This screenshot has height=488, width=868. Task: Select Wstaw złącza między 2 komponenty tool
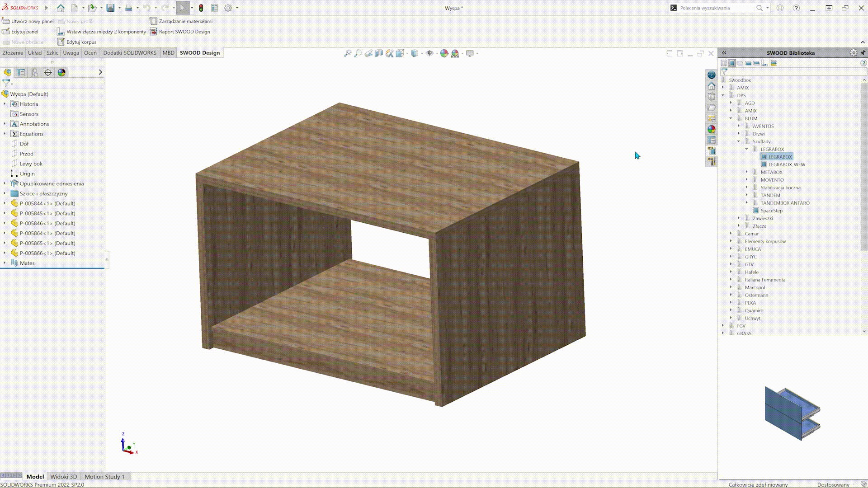click(105, 32)
